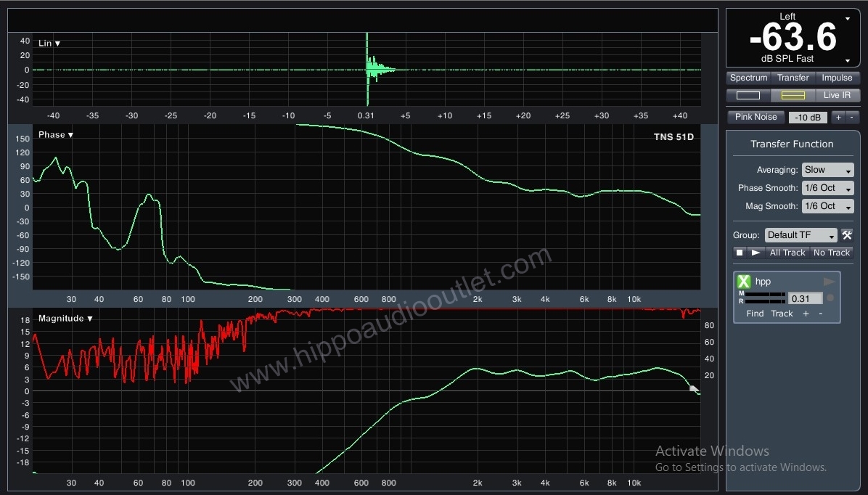Image resolution: width=868 pixels, height=495 pixels.
Task: Decrease hpp delay with the minus
Action: [820, 314]
